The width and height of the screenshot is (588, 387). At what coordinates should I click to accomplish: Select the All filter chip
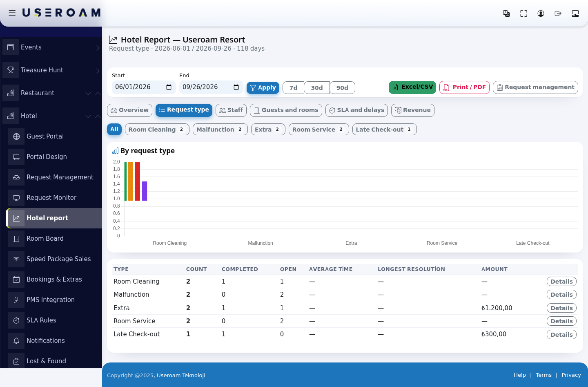114,130
